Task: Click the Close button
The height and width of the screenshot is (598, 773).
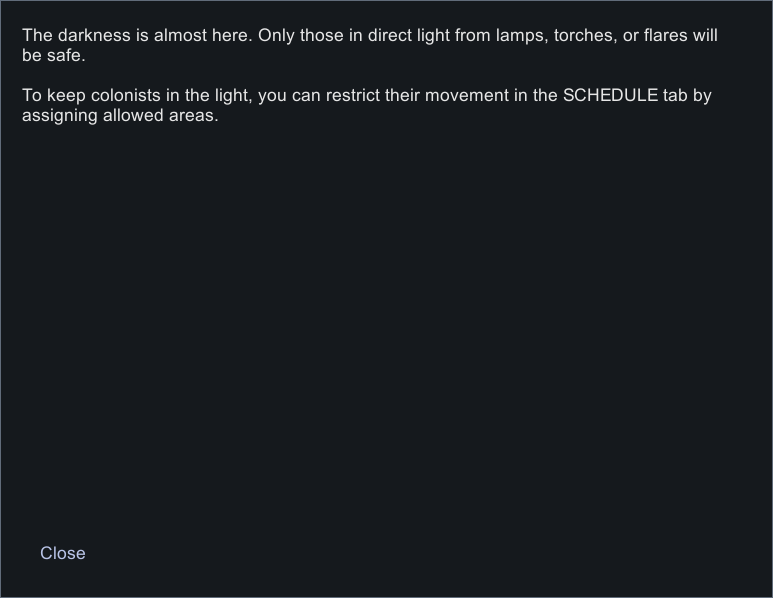Action: click(x=63, y=553)
